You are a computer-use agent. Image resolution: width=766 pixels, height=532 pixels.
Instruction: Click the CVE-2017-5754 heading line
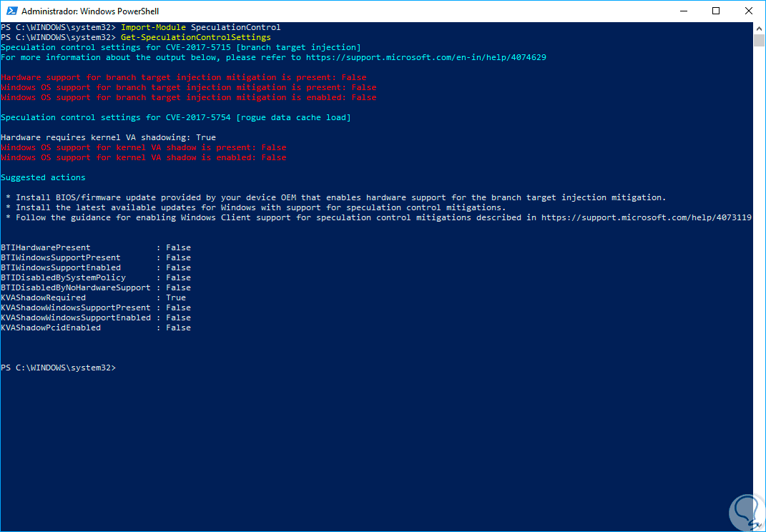(176, 117)
